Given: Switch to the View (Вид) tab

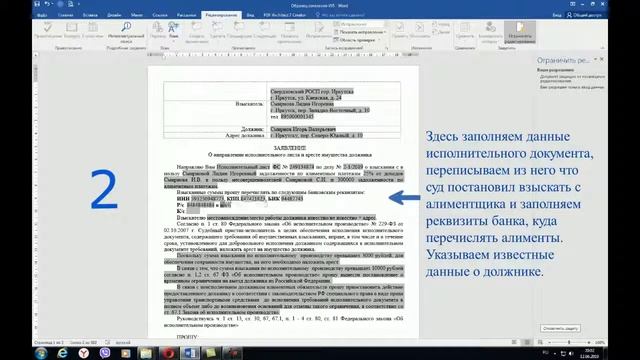Looking at the screenshot, I should coord(250,15).
